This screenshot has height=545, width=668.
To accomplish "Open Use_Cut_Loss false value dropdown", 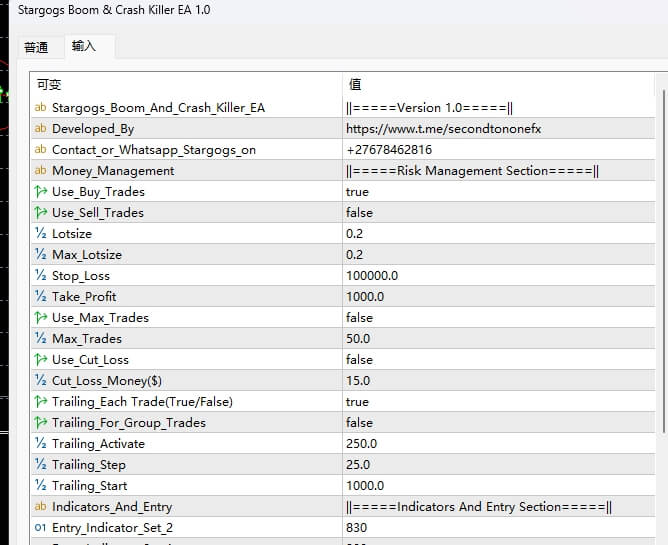I will pos(359,360).
